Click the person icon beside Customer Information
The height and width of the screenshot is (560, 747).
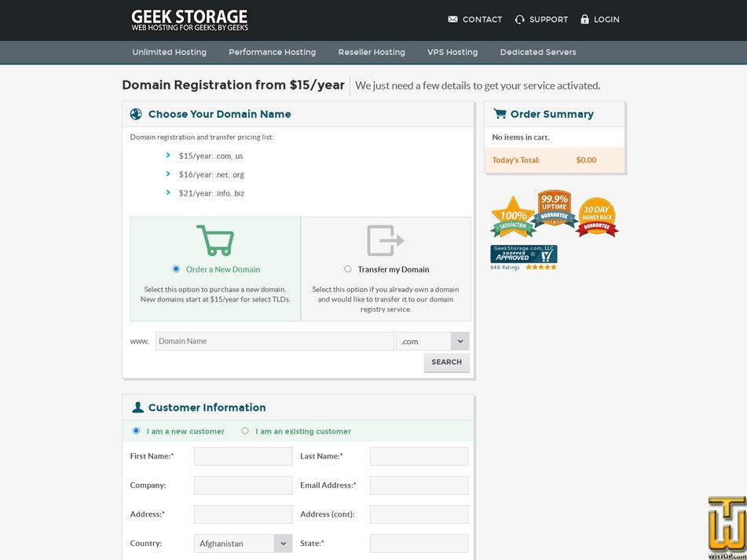pos(137,407)
